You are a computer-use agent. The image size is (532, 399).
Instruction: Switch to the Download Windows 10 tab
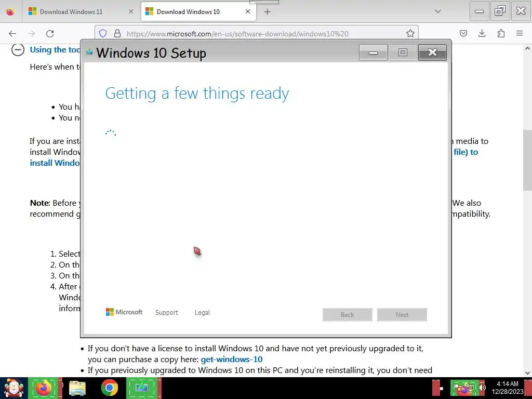click(198, 11)
